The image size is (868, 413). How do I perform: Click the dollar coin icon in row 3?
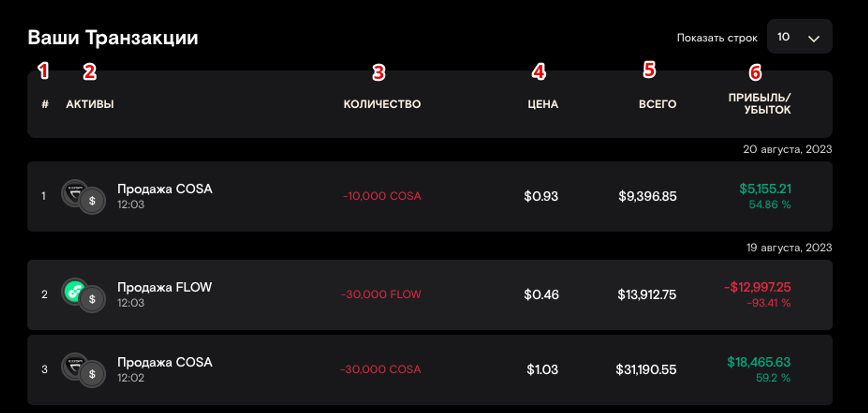pyautogui.click(x=92, y=374)
